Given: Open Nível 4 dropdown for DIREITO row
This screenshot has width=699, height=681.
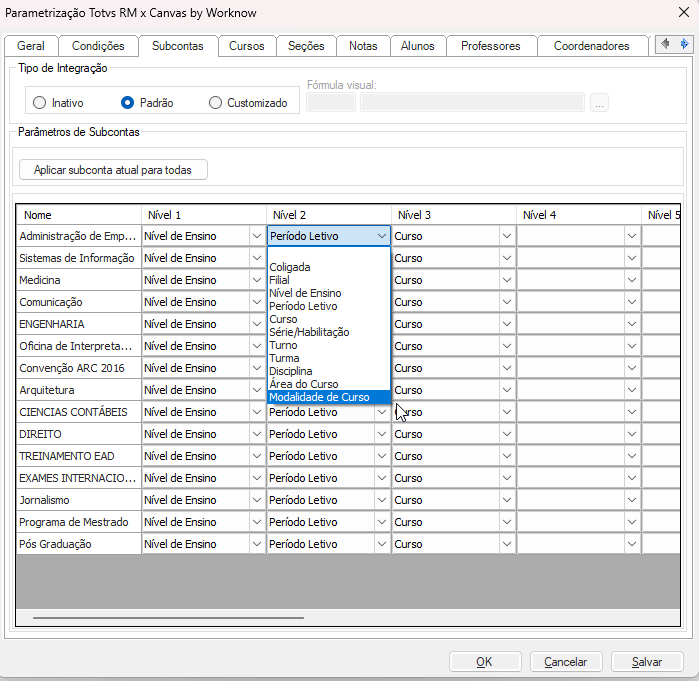Looking at the screenshot, I should [x=631, y=435].
